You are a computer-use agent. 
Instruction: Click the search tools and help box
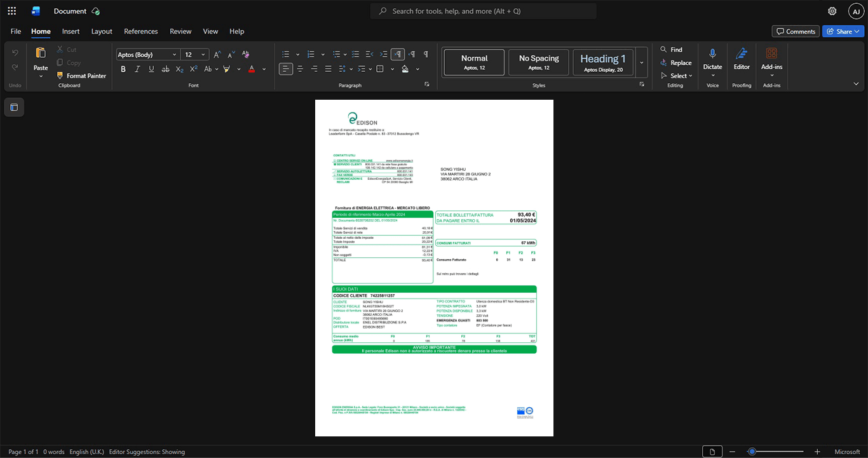click(x=484, y=11)
